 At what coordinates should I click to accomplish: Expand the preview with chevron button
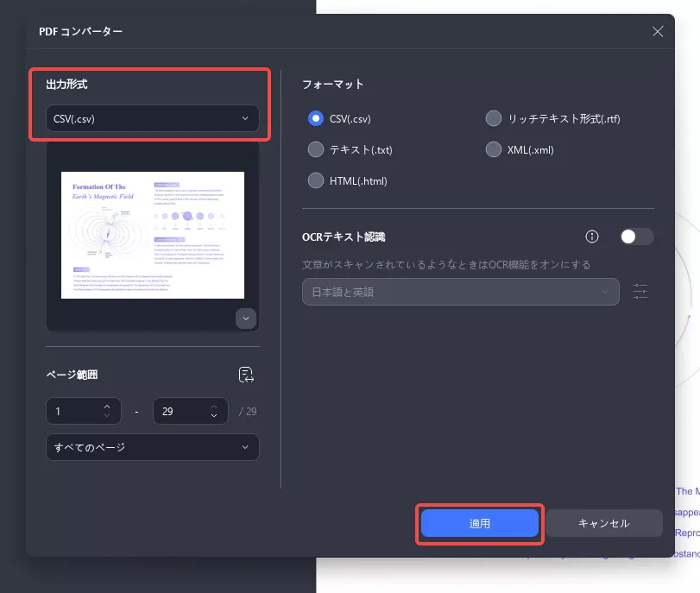(x=246, y=319)
